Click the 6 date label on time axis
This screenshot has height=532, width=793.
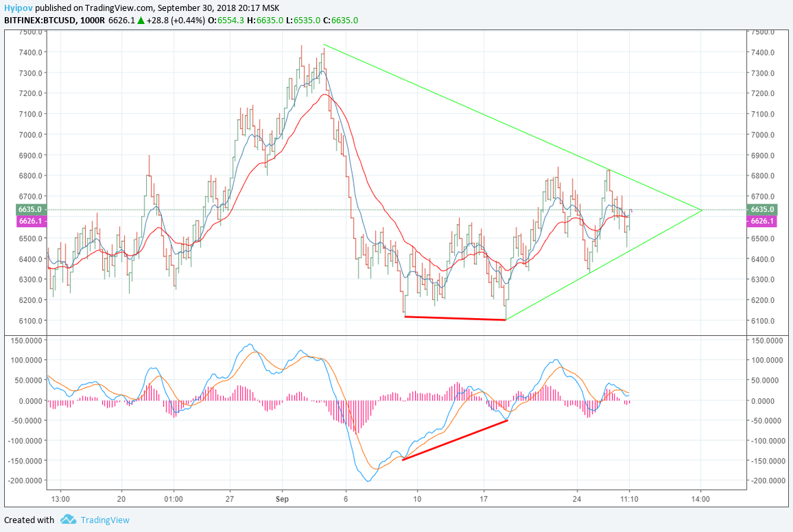click(346, 499)
